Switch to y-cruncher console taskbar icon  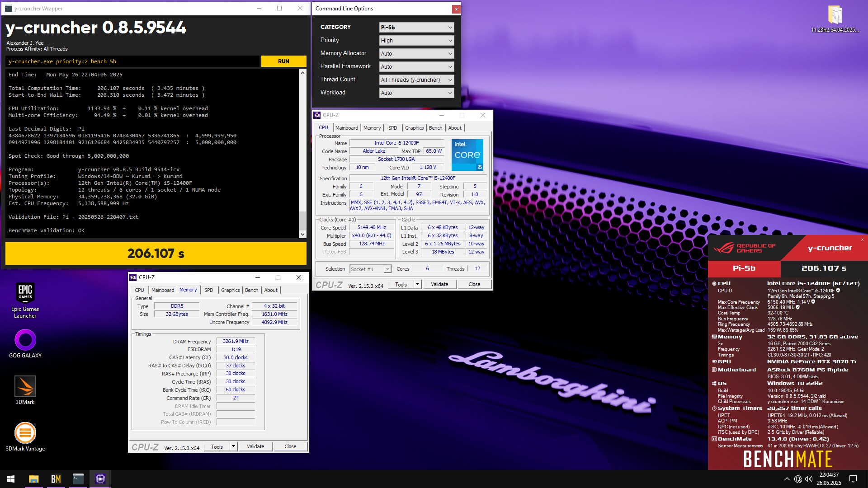point(78,479)
